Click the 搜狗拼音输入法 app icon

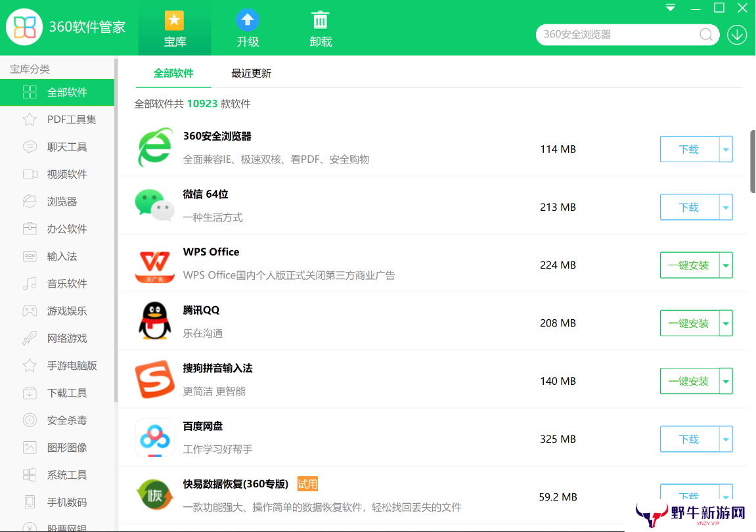tap(154, 379)
